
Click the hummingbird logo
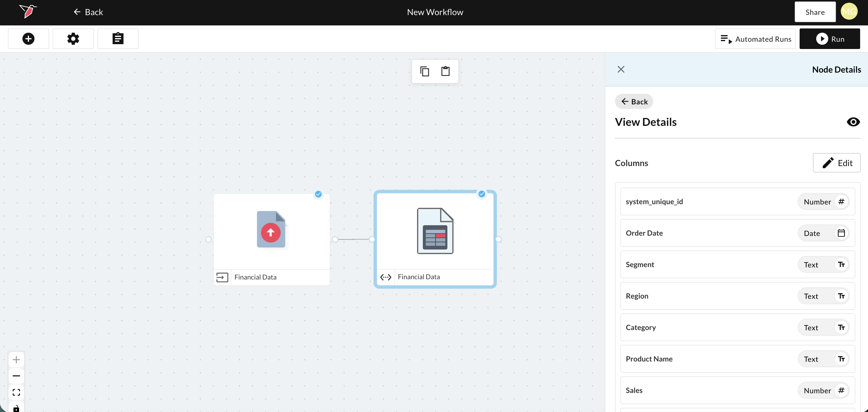pos(28,11)
